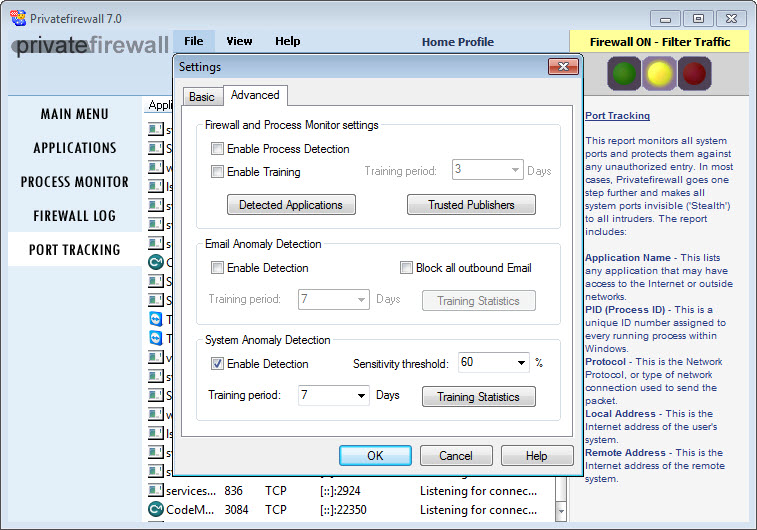
Task: Select the Advanced tab
Action: point(255,95)
